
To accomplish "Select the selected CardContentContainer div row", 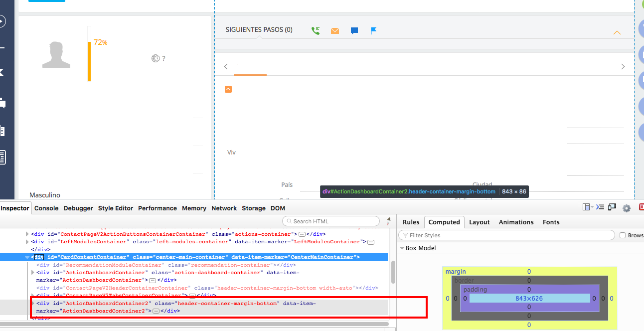I will point(194,257).
